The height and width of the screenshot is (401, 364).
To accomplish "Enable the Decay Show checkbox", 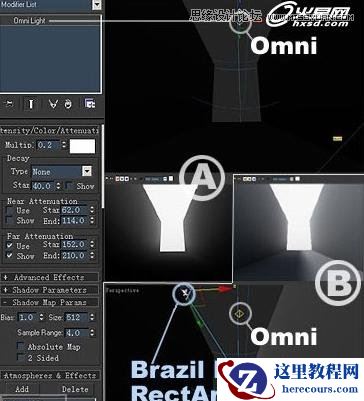I will [69, 186].
